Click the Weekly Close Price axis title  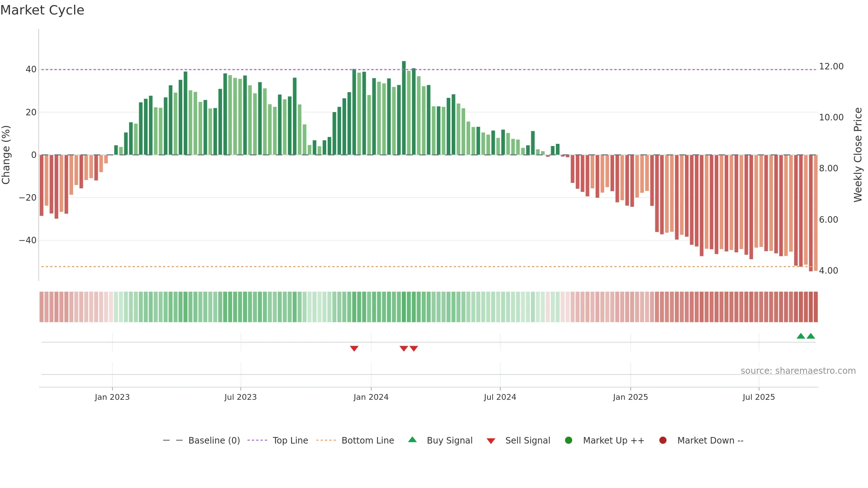[858, 155]
